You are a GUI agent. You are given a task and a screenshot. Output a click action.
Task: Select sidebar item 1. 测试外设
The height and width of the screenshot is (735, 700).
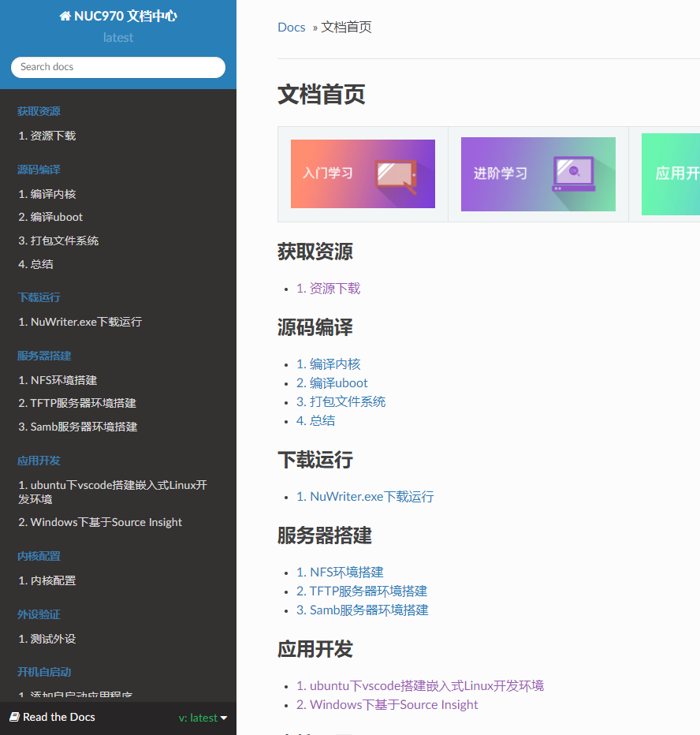click(47, 639)
